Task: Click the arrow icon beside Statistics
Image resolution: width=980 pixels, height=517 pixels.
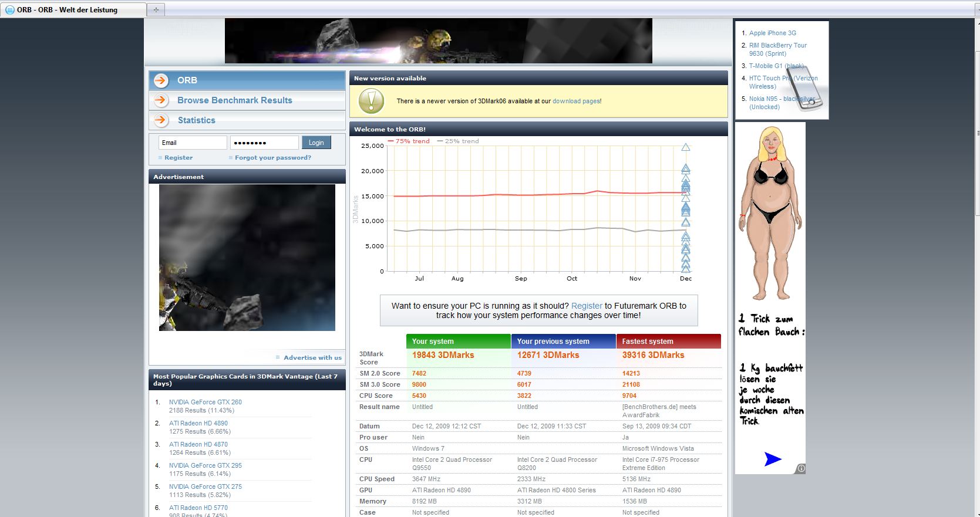Action: click(x=161, y=120)
